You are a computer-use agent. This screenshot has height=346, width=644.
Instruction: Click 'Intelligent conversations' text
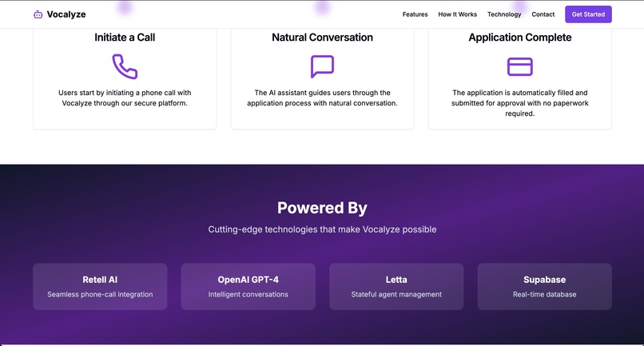[248, 294]
